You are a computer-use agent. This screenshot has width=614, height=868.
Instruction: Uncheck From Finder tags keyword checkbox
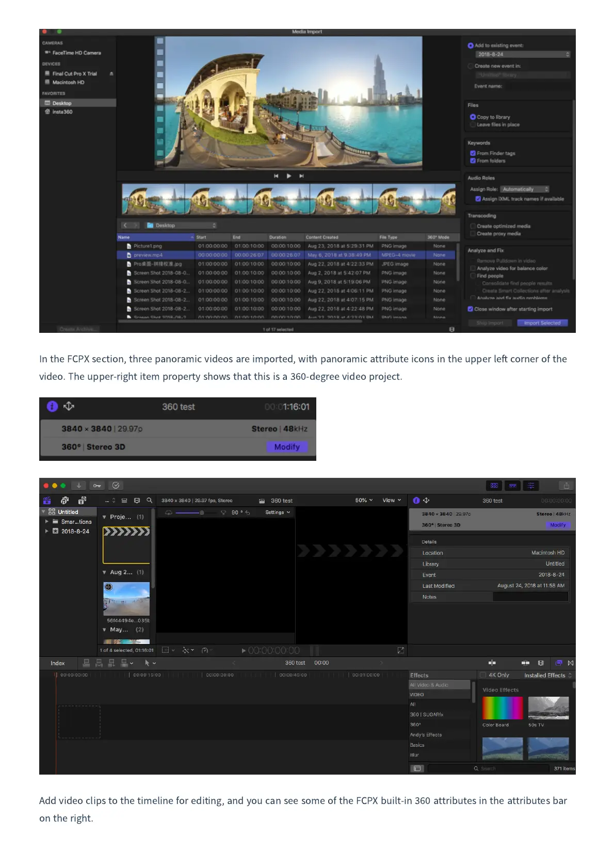click(x=473, y=153)
